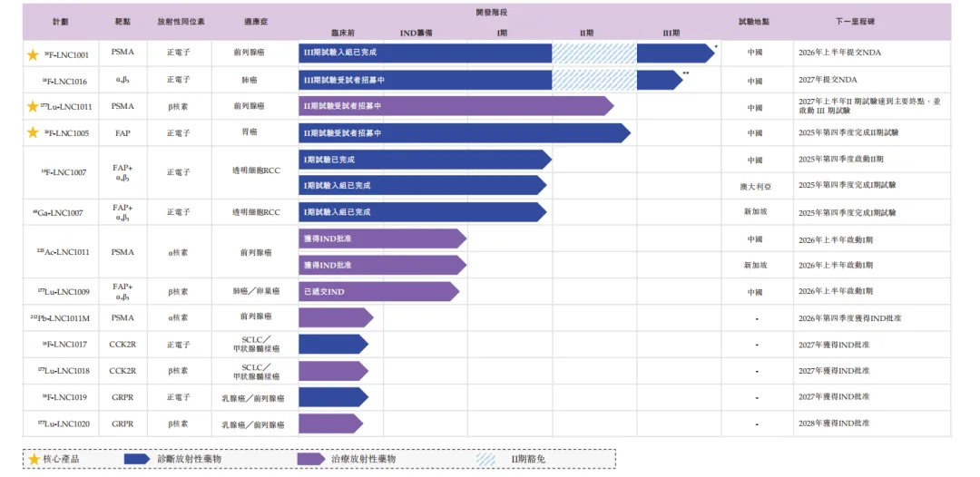The image size is (980, 477).
Task: Click the 2026年上半年提交NDA milestone text
Action: (839, 53)
